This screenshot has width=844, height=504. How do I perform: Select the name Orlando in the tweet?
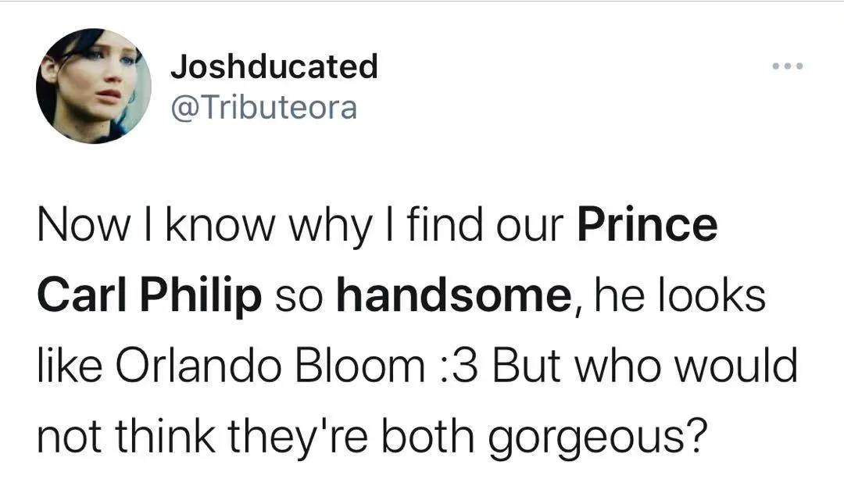click(198, 366)
